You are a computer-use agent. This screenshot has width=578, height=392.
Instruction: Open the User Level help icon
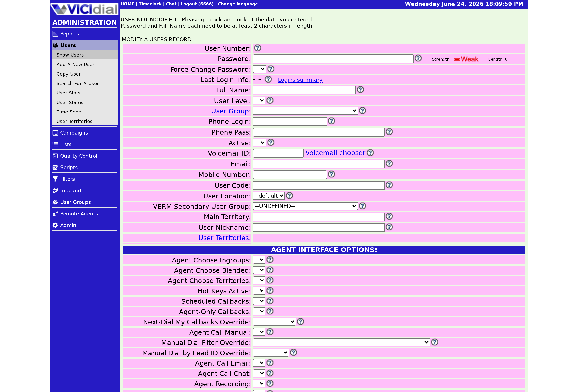pyautogui.click(x=270, y=100)
